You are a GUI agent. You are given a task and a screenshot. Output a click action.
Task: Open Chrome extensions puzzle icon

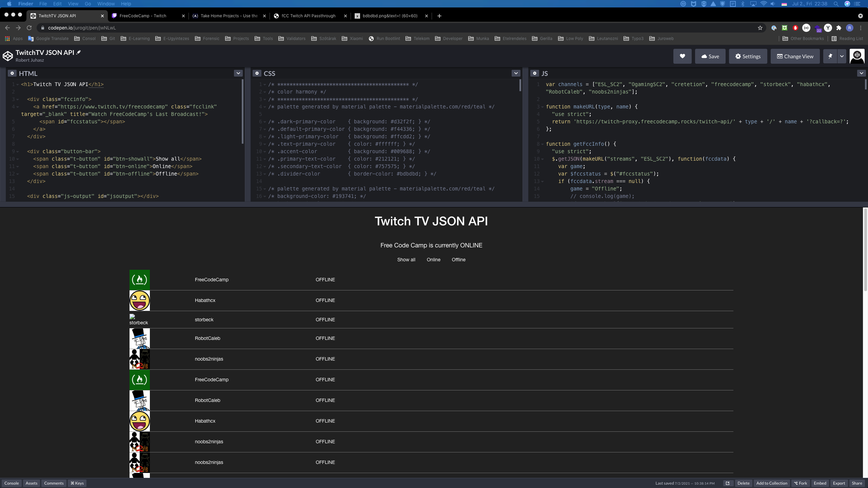[839, 28]
